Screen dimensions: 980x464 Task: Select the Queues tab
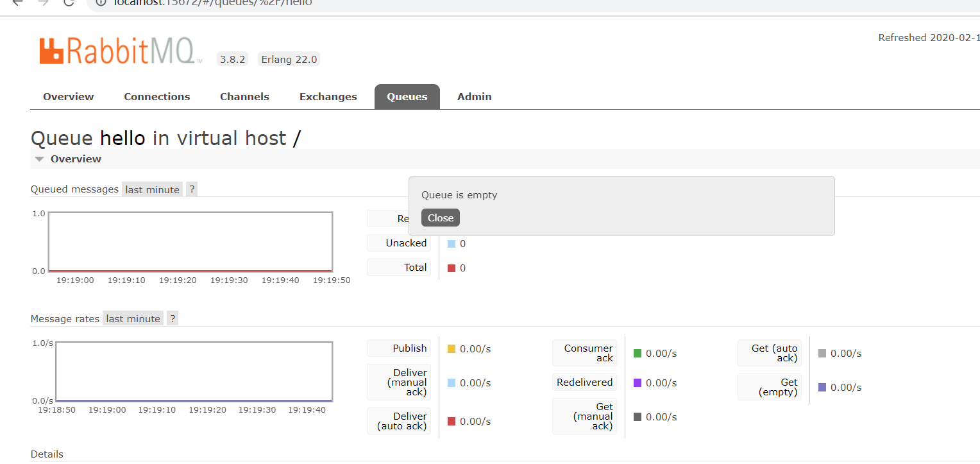[x=407, y=97]
